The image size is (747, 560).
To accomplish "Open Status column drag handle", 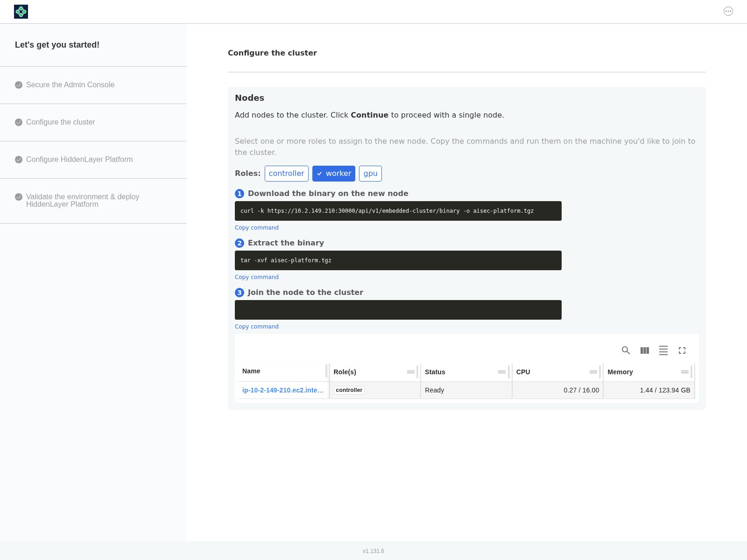I will click(502, 372).
